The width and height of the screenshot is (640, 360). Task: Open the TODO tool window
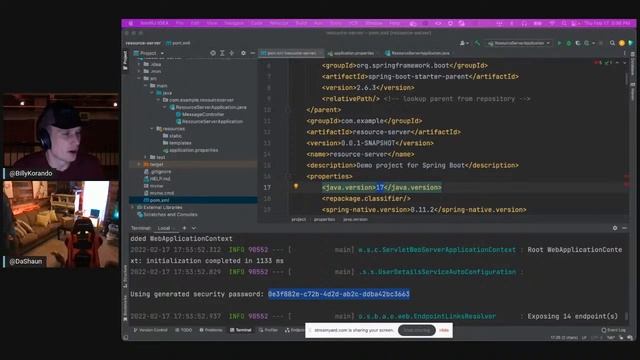184,330
